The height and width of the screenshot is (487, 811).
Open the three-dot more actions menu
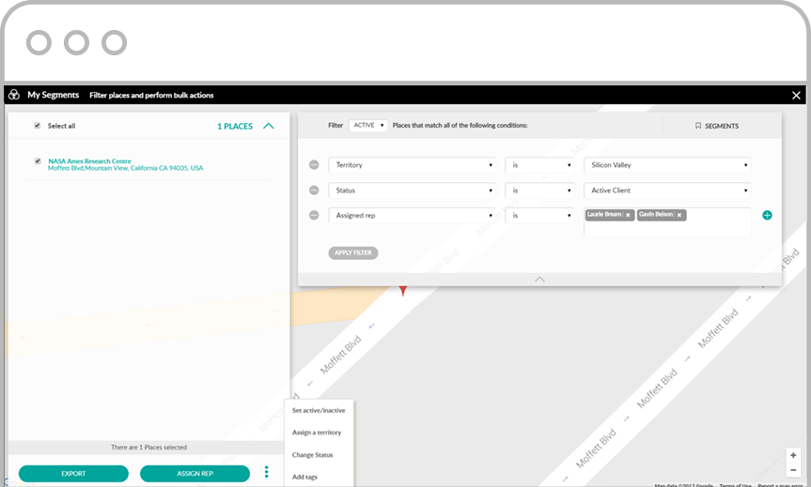pyautogui.click(x=266, y=471)
